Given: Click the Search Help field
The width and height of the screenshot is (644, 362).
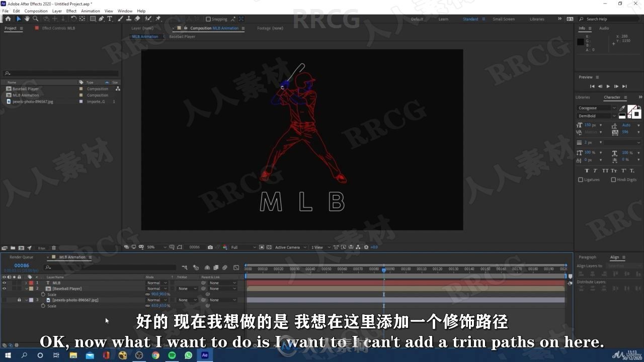Looking at the screenshot, I should pyautogui.click(x=609, y=19).
